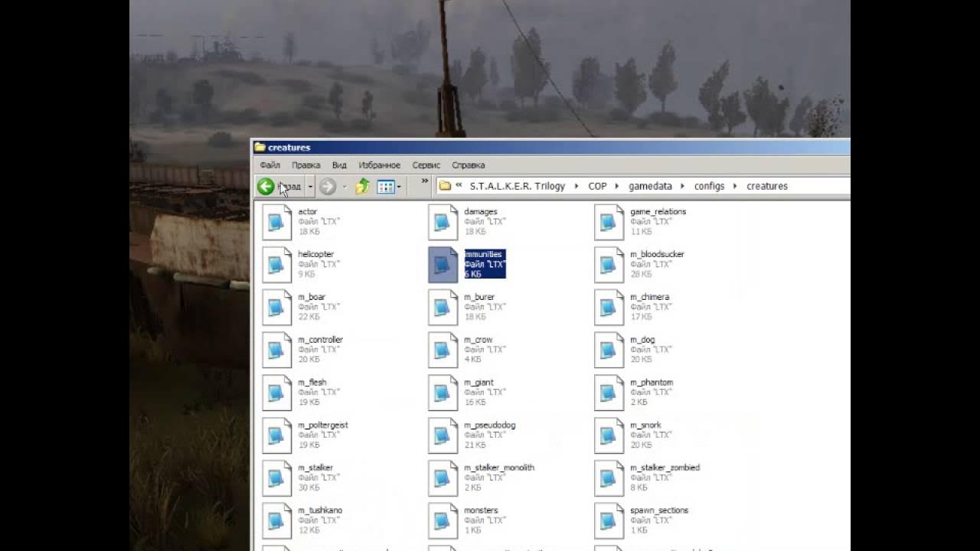Select the game_relations file icon

click(x=609, y=222)
